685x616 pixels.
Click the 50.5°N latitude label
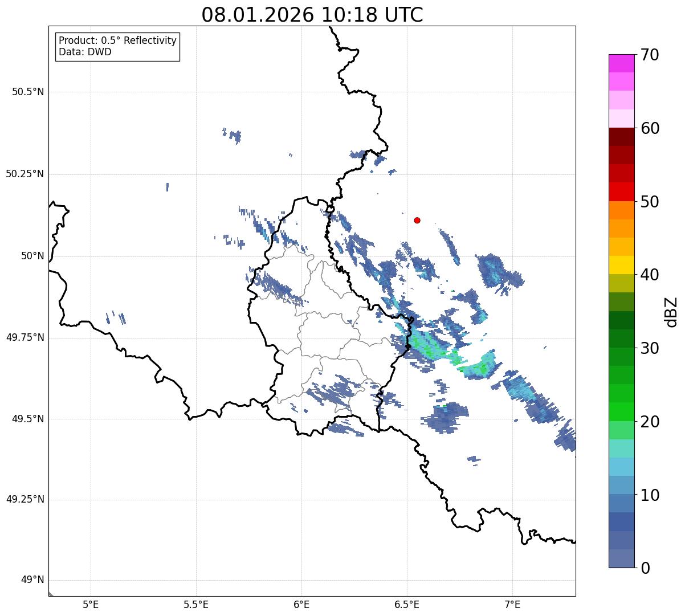[28, 92]
